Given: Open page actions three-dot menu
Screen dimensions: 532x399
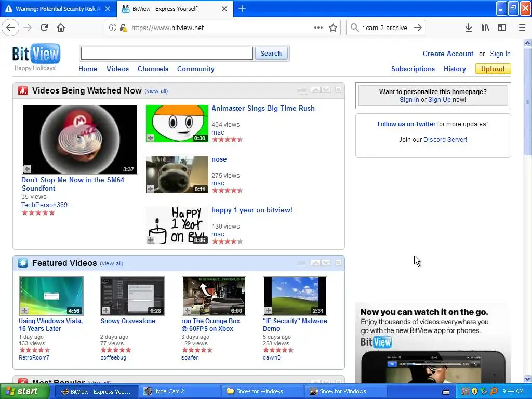Looking at the screenshot, I should 318,28.
